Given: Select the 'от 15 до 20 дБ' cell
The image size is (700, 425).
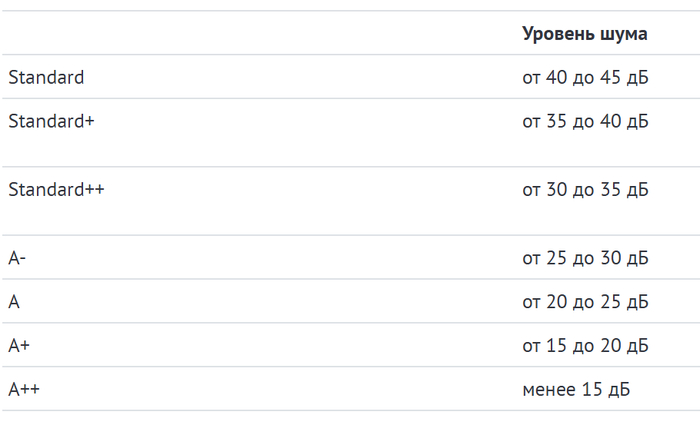Looking at the screenshot, I should 585,345.
